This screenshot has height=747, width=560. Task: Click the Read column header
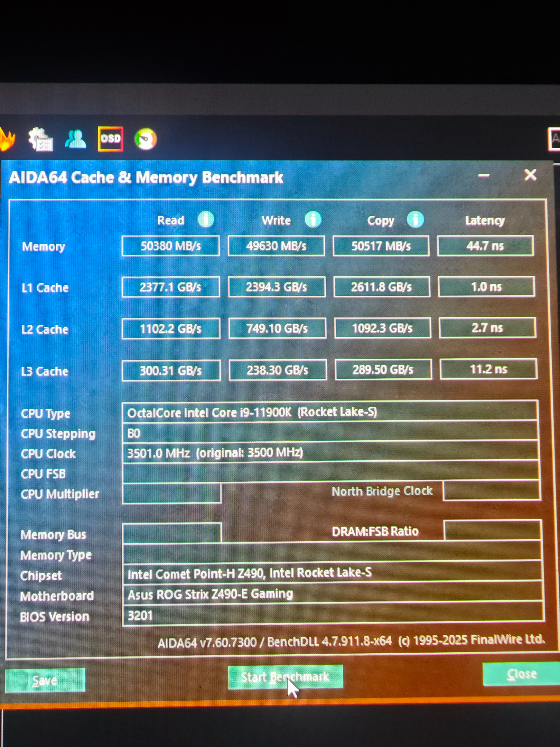[171, 220]
